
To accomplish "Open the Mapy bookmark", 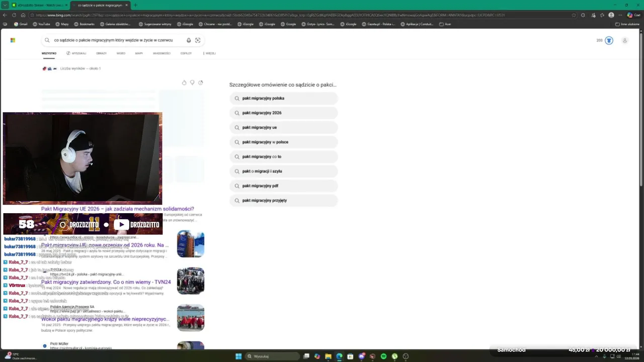I will (x=62, y=24).
